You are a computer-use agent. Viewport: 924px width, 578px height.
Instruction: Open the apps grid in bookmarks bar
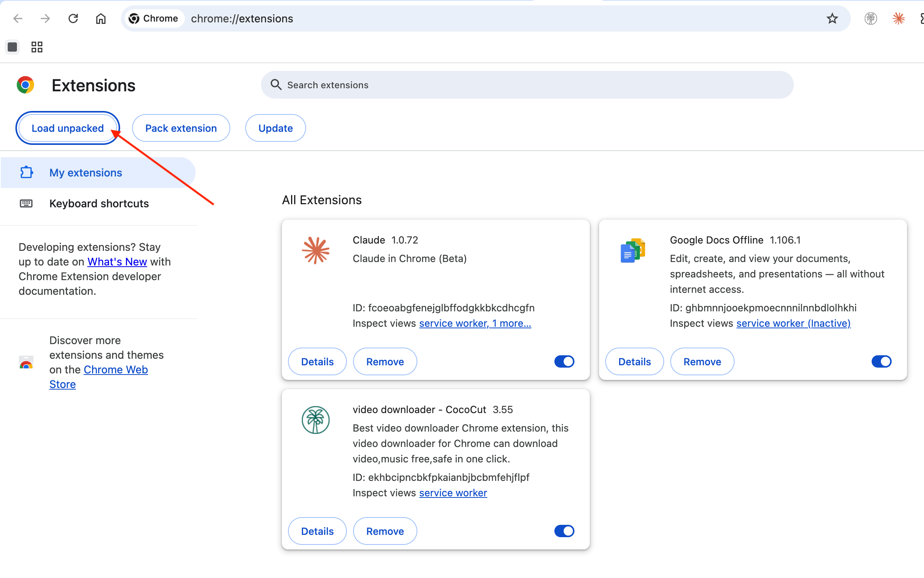(37, 47)
